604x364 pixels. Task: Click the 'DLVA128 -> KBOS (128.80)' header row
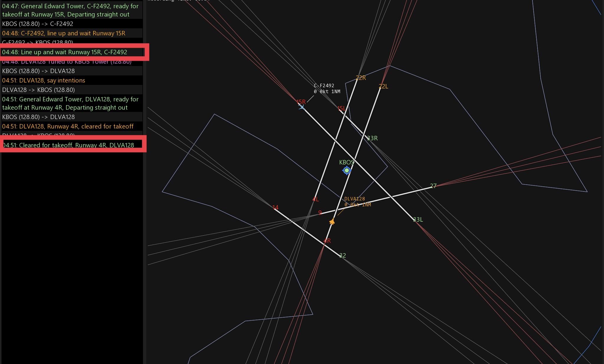click(38, 90)
